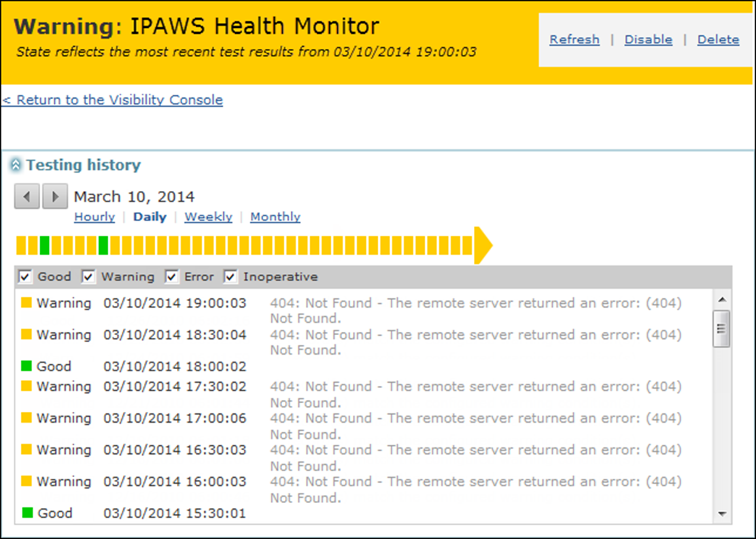
Task: Click green status icon for 15:30:01 Good entry
Action: (27, 513)
